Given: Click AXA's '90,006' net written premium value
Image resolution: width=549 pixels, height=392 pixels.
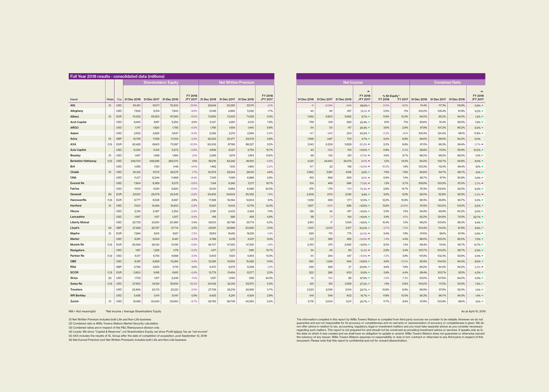Looking at the screenshot, I should 212,144.
